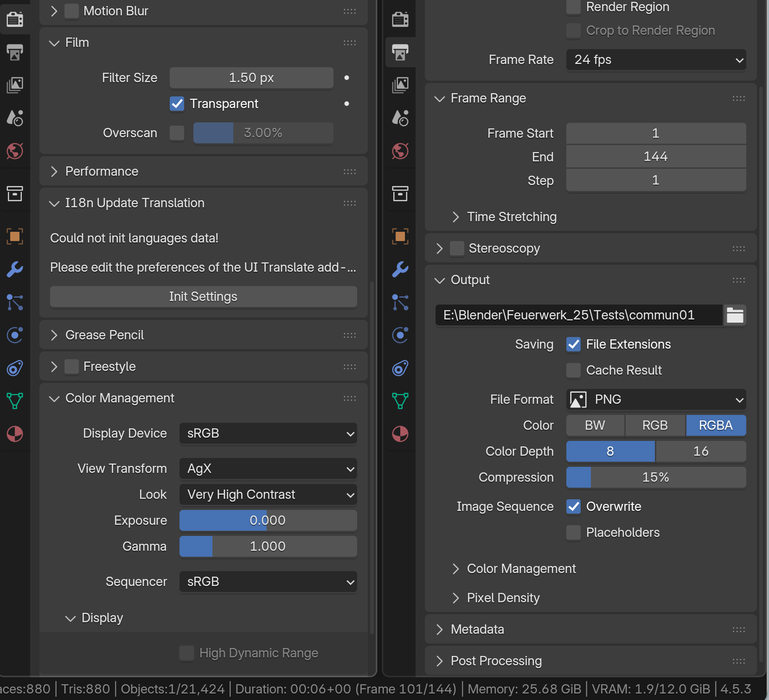
Task: Enable Placeholders for image sequence
Action: click(x=574, y=533)
